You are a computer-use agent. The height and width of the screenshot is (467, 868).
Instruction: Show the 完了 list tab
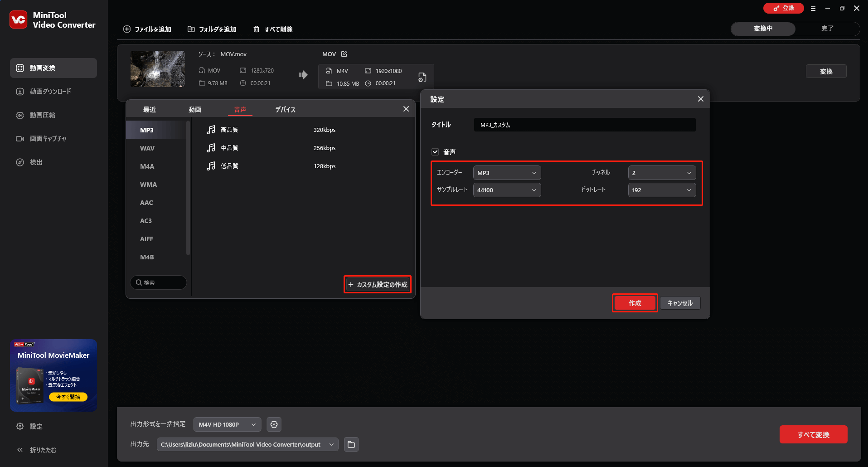pos(827,29)
